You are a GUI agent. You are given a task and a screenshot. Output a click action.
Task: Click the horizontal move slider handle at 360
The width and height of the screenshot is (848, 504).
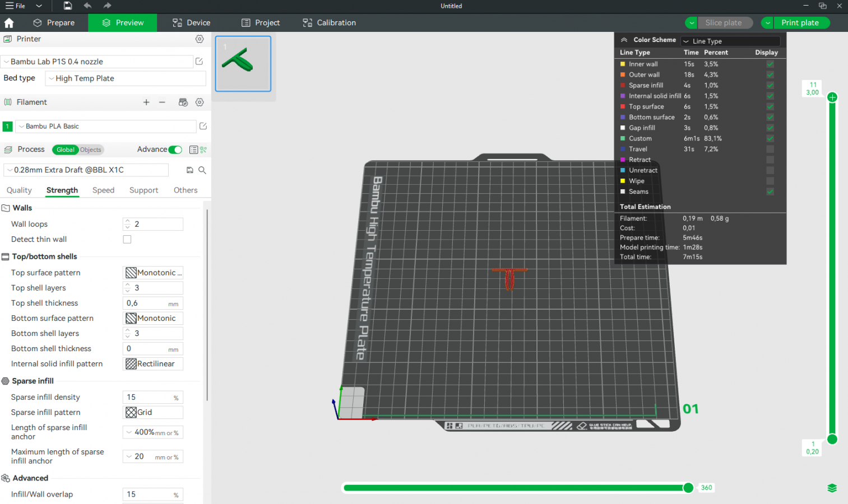(x=688, y=488)
